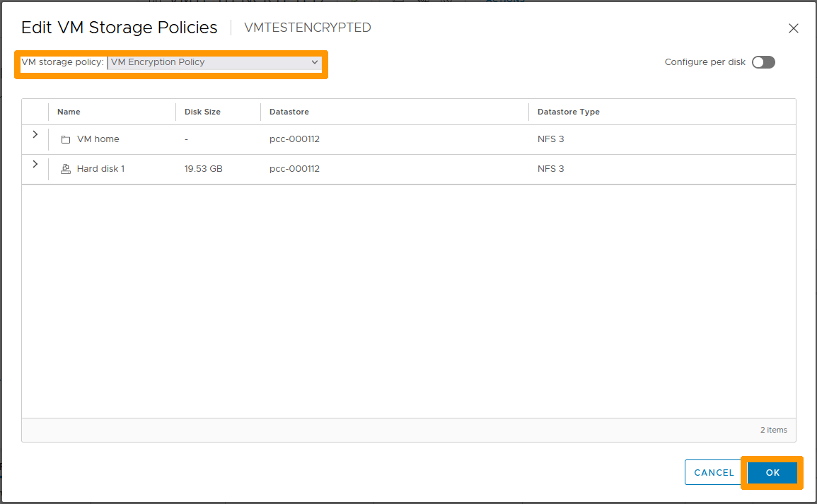Screen dimensions: 817x504
Task: Click the VM Encryption Policy dropdown arrow icon
Action: 314,62
